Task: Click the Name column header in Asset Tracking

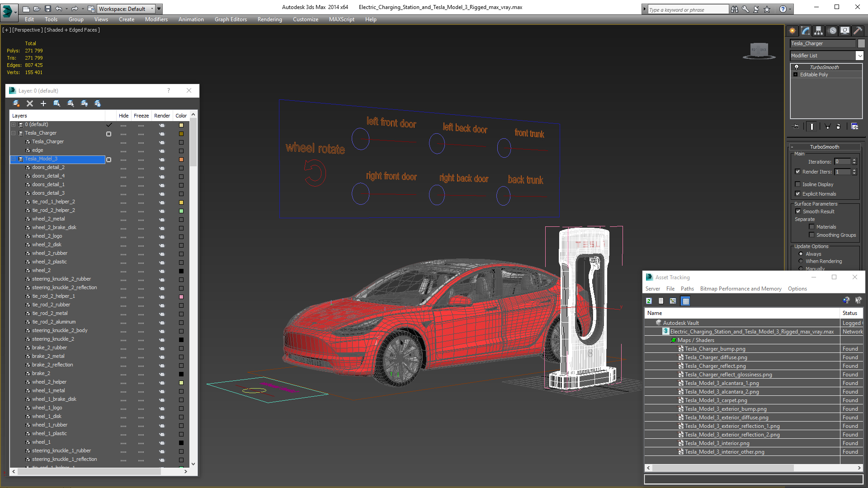Action: 741,313
